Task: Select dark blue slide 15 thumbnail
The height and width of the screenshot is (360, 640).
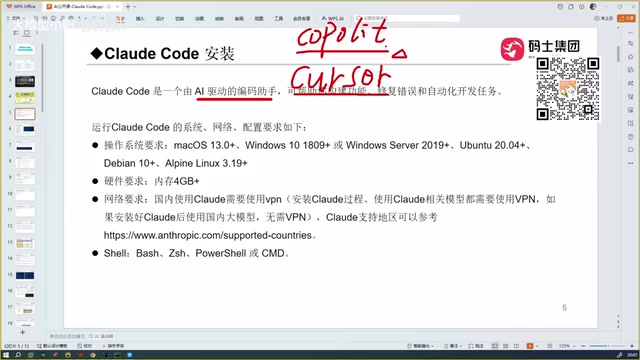Action: point(25,276)
